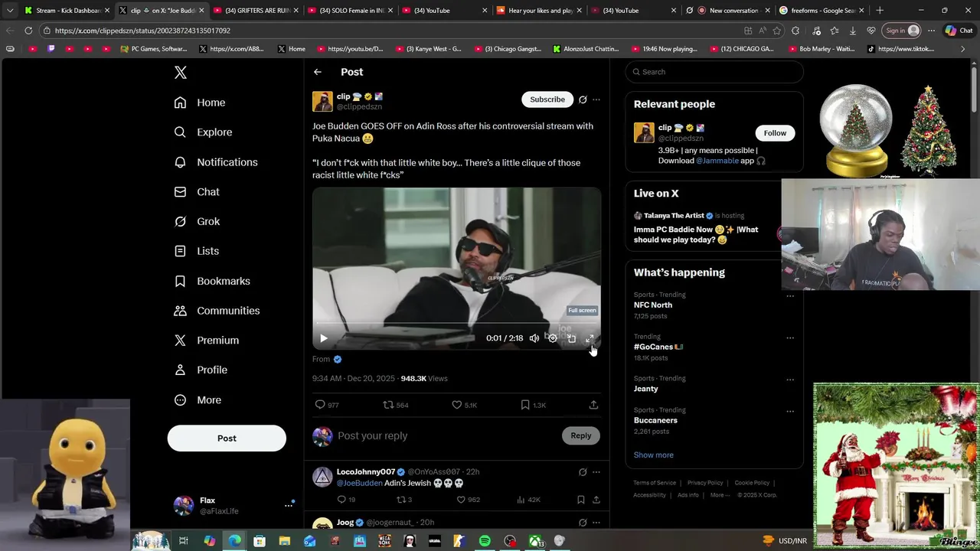980x551 pixels.
Task: Repost LocoJohnny007's reply
Action: [x=403, y=500]
